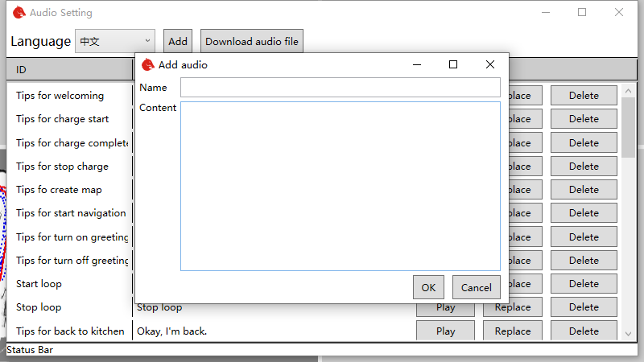Delete the Tips for welcoming entry
This screenshot has width=644, height=362.
pyautogui.click(x=584, y=95)
